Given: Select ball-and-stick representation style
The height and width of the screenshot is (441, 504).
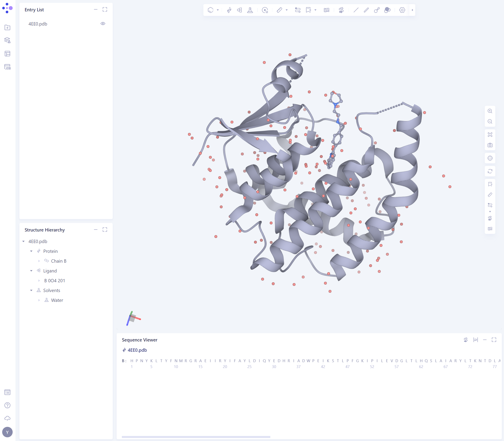Looking at the screenshot, I should [377, 10].
